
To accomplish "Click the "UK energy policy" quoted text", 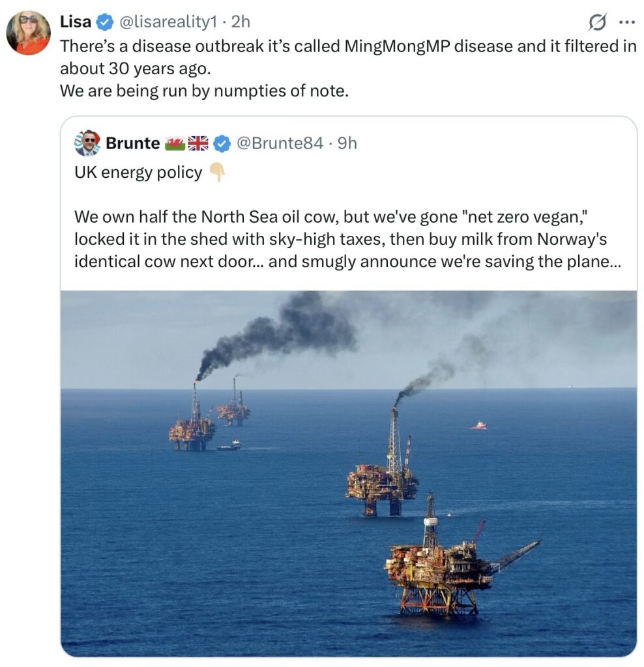I will click(x=138, y=173).
